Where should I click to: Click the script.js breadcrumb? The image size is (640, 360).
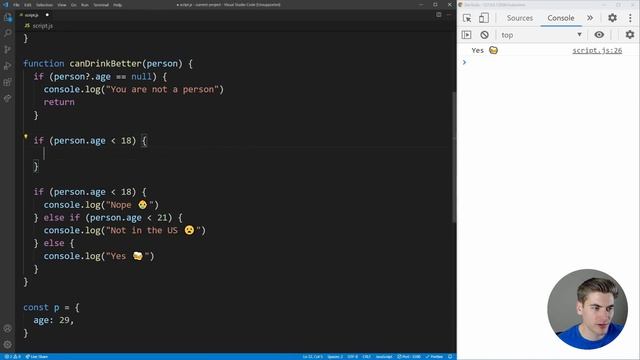(39, 26)
